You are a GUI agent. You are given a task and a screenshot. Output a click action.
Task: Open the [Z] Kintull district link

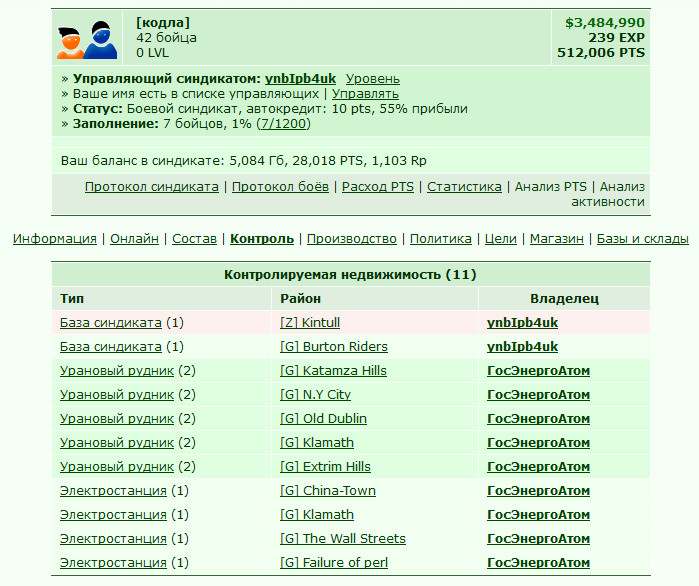[x=310, y=323]
